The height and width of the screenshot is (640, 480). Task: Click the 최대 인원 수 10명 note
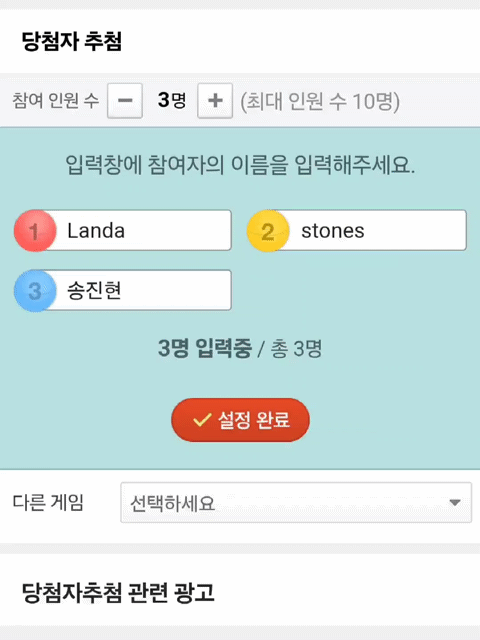click(320, 101)
